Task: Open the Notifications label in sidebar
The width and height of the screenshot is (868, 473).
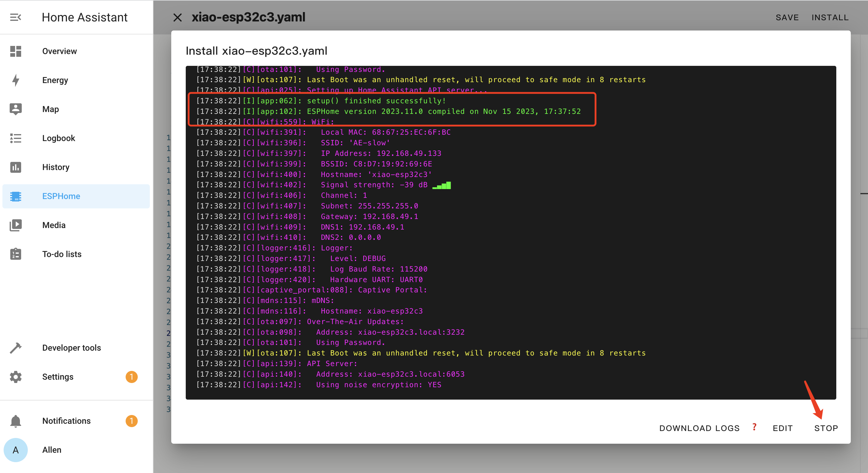Action: click(66, 421)
